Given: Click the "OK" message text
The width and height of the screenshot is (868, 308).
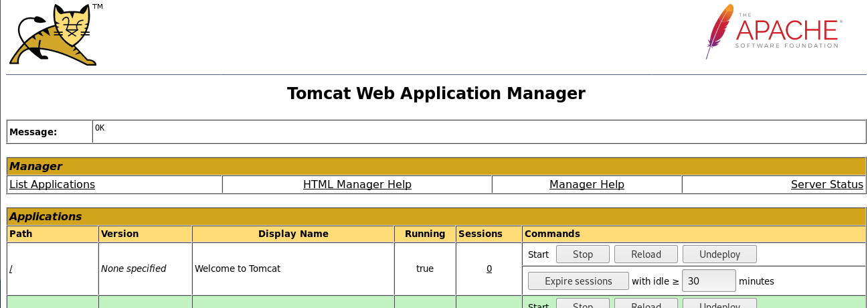Looking at the screenshot, I should 100,127.
